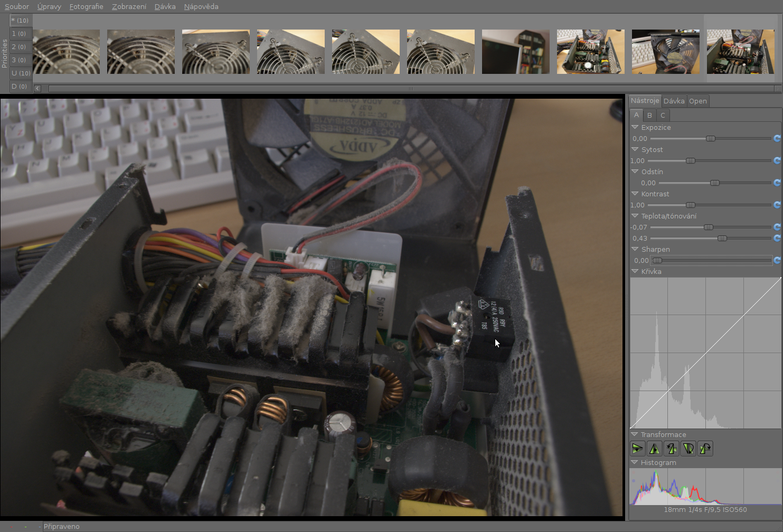The height and width of the screenshot is (532, 783).
Task: Reset the Odstín slider value
Action: pos(777,183)
